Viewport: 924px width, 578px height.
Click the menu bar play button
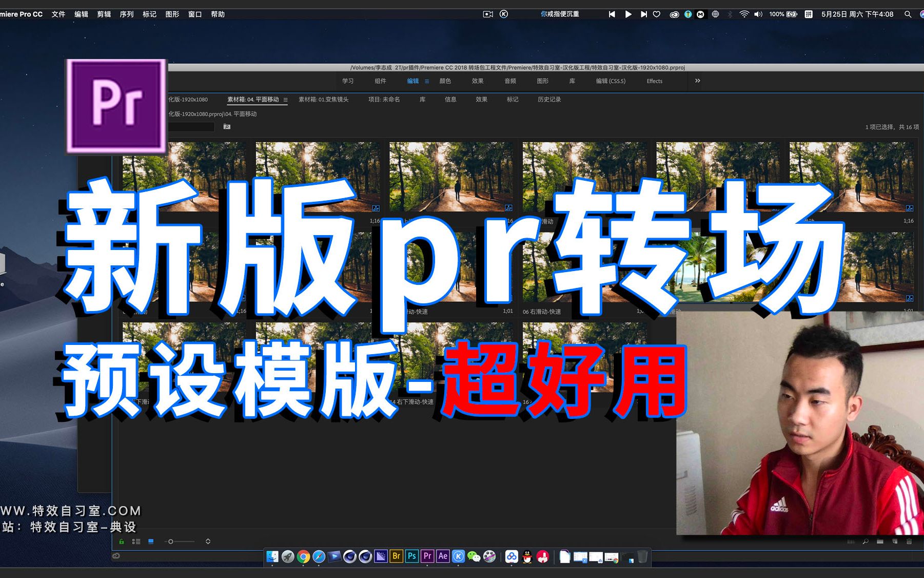tap(628, 14)
